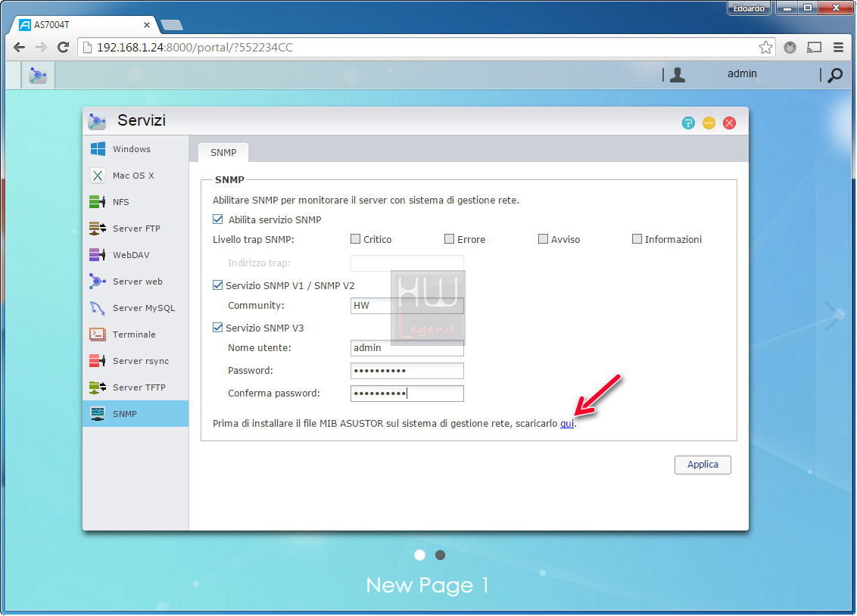Click the Server MySQL icon
857x616 pixels.
coord(98,308)
